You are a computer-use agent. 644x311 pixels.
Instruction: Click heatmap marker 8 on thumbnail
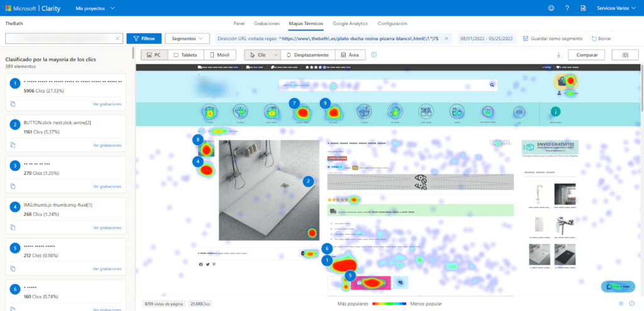point(198,140)
